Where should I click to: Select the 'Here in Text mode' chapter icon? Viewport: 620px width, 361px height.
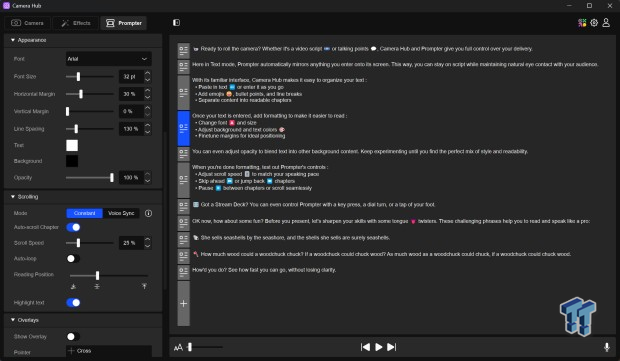click(x=183, y=66)
